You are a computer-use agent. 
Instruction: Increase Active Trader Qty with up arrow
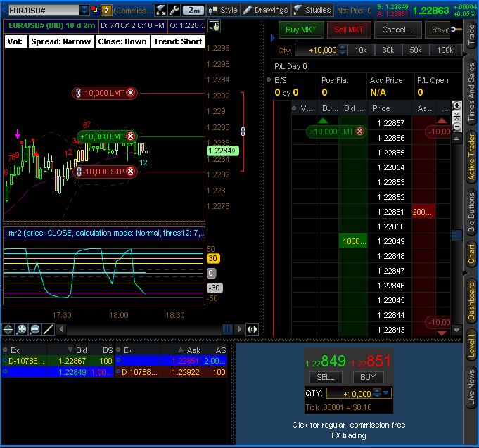[x=343, y=48]
